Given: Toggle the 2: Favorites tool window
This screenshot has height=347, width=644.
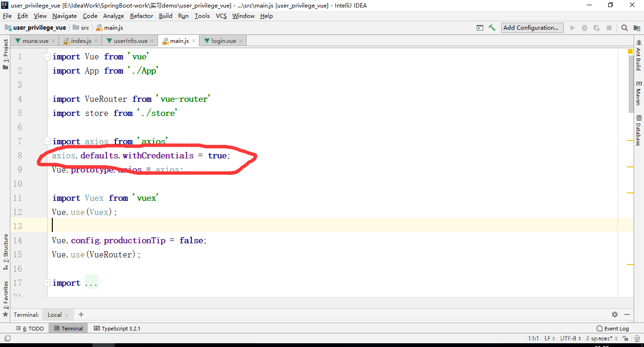Looking at the screenshot, I should pos(6,298).
